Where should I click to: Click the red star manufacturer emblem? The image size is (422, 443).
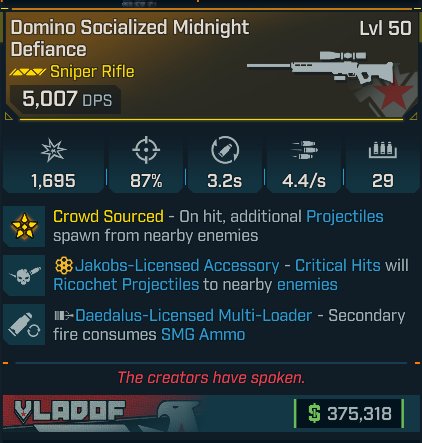point(393,95)
